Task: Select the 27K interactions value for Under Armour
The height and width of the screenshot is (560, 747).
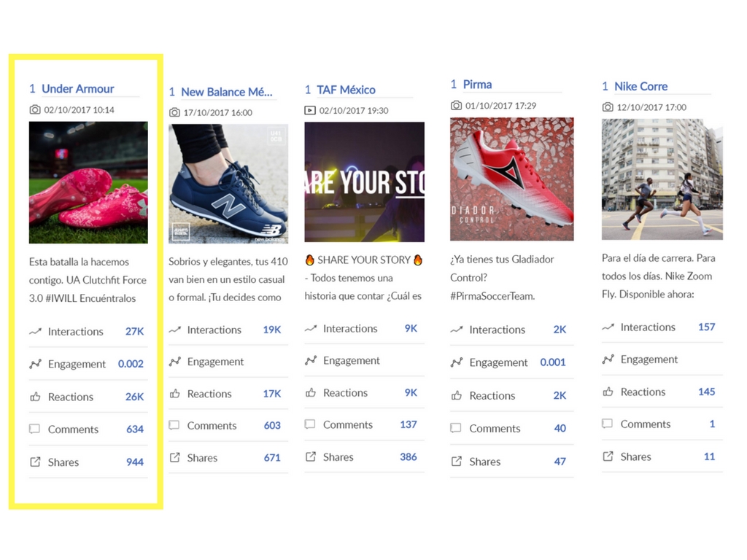Action: (x=134, y=332)
